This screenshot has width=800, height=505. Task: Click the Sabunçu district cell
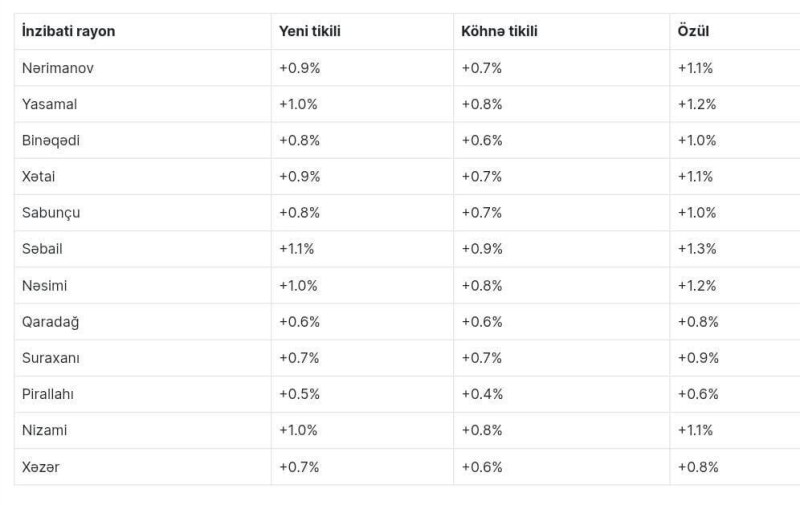point(51,213)
